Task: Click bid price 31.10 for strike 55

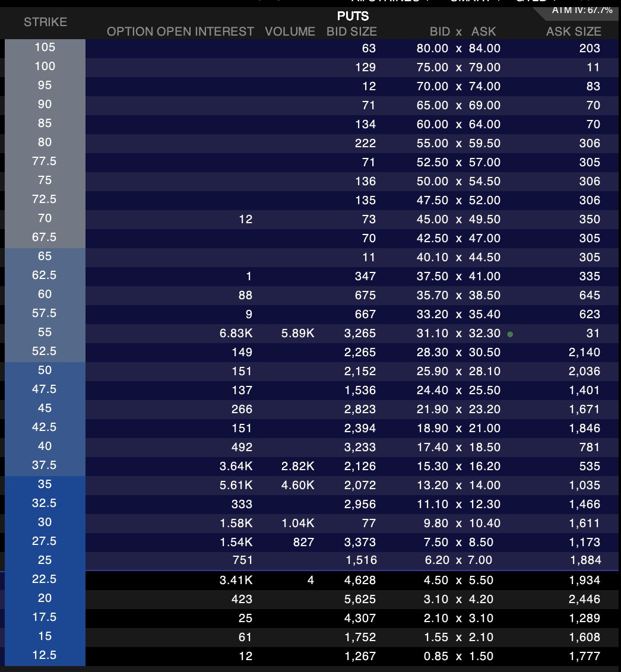Action: point(432,334)
